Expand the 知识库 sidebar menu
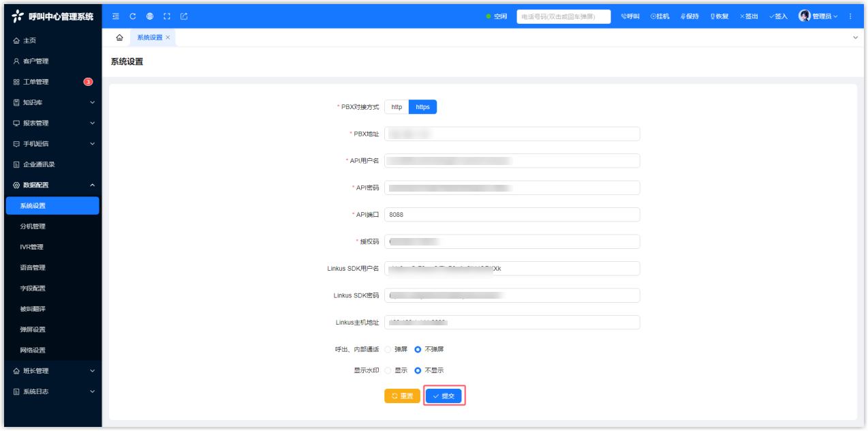This screenshot has width=868, height=431. click(x=52, y=102)
